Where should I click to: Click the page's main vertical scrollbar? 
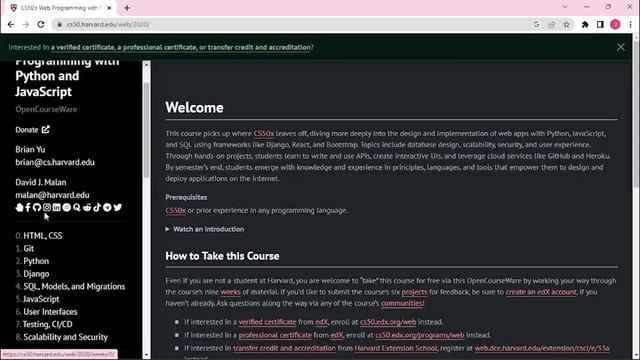tap(636, 114)
